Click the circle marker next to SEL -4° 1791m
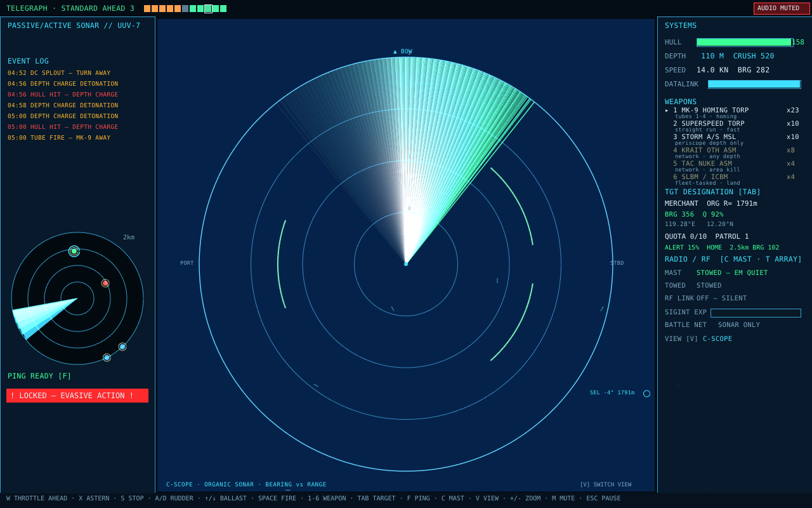This screenshot has height=508, width=812. pos(646,394)
